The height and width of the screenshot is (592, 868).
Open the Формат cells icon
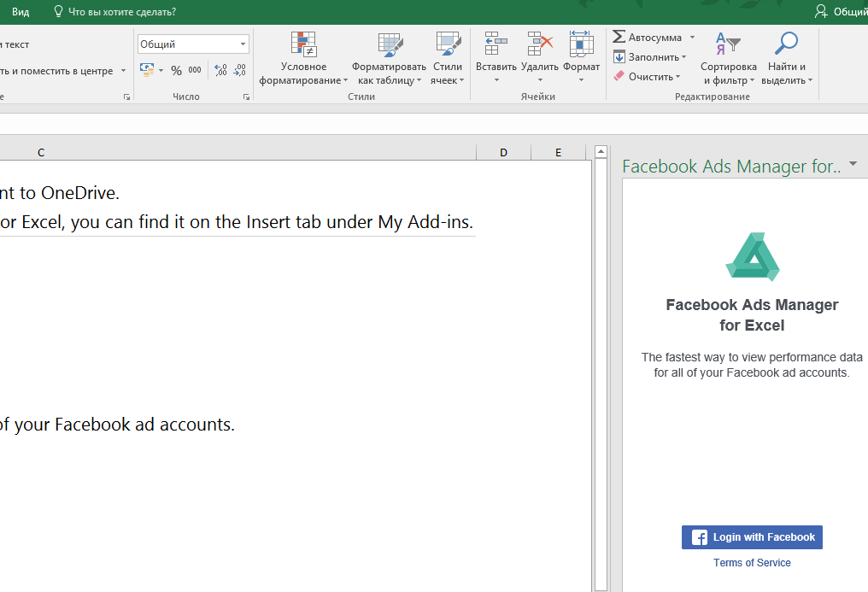pos(581,44)
